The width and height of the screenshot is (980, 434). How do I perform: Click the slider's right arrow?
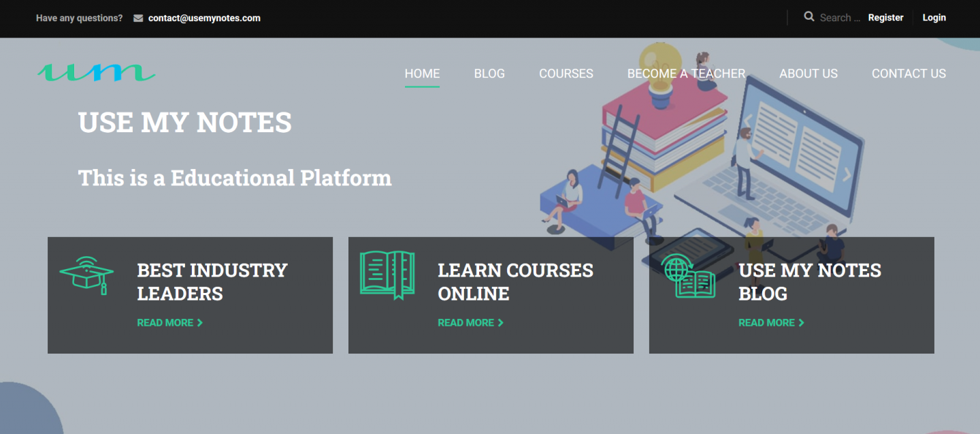(847, 174)
